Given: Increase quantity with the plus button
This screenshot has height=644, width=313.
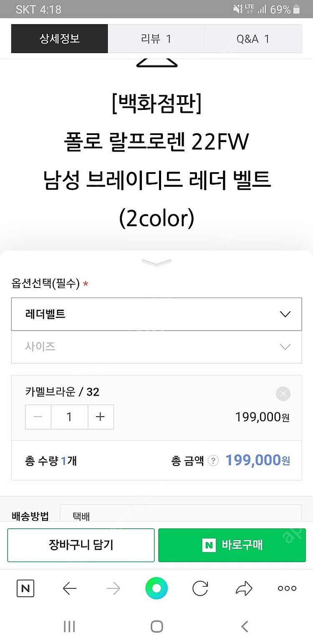Looking at the screenshot, I should [100, 417].
